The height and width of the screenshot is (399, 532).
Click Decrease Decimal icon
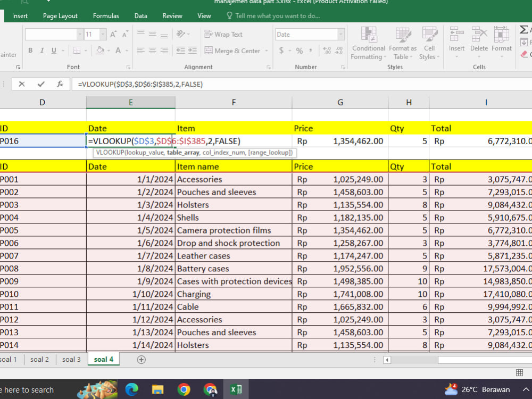pos(338,51)
